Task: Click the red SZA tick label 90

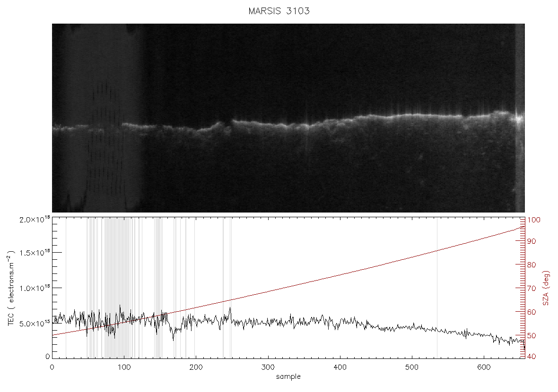Action: click(x=532, y=241)
